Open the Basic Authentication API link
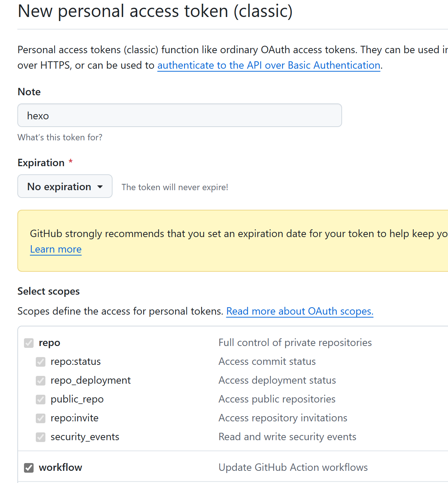Screen dimensions: 448x483 269,65
